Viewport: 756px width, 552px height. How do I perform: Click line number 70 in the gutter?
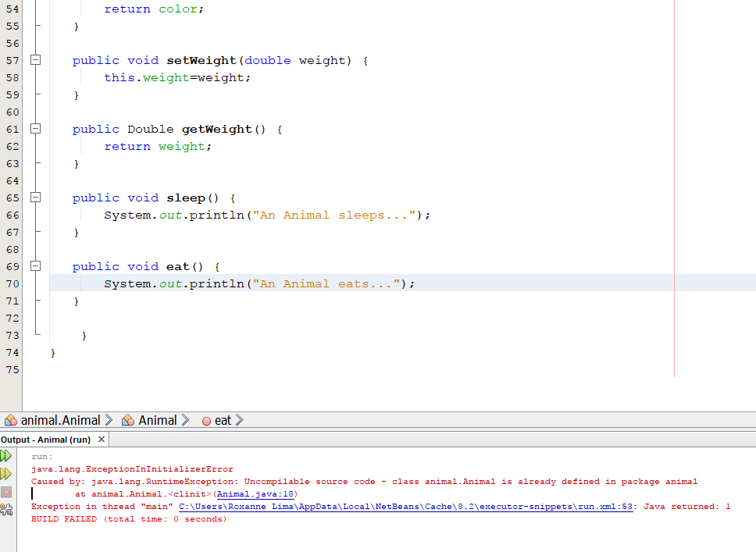pyautogui.click(x=12, y=283)
